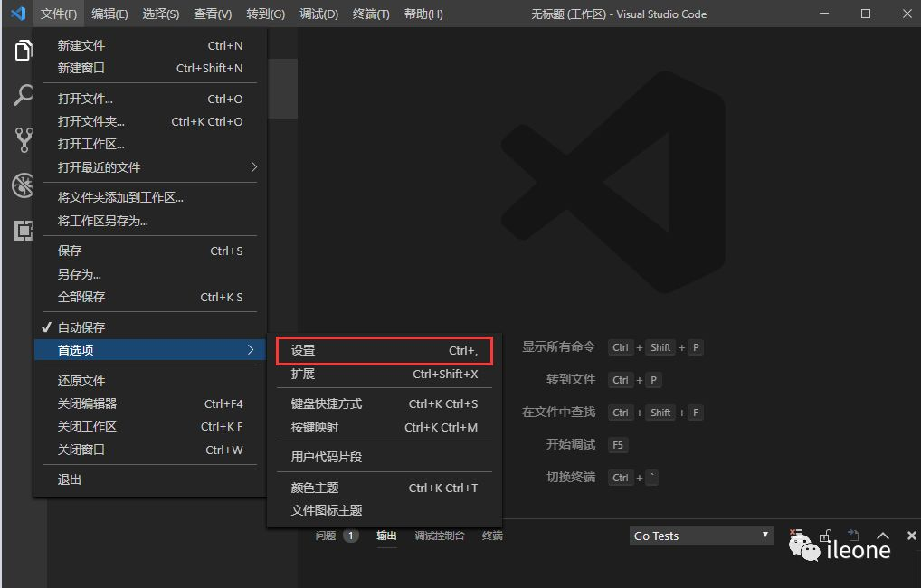921x588 pixels.
Task: Open the 查看(V) menu
Action: pos(213,14)
